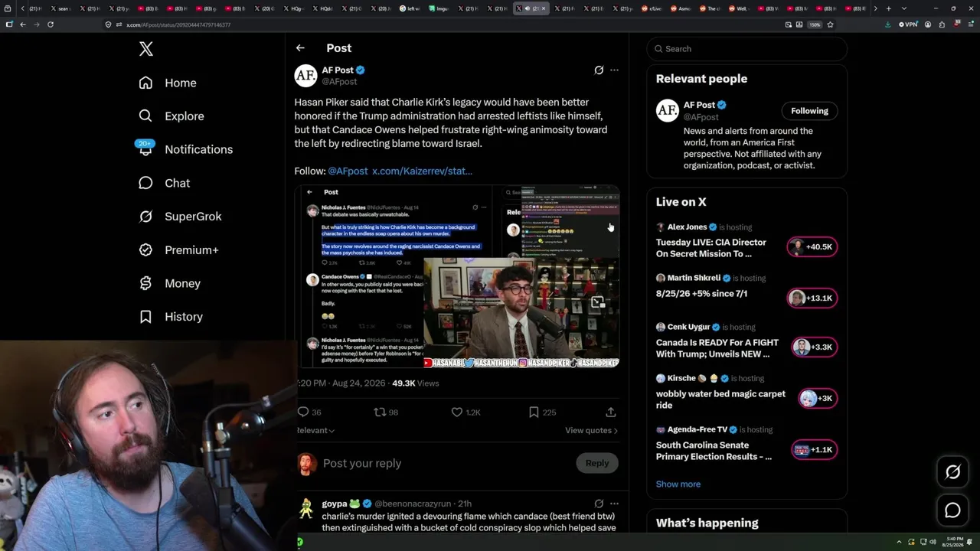Screen dimensions: 980x551
Task: Join Alex Jones' live broadcast +40.5K
Action: pos(812,246)
